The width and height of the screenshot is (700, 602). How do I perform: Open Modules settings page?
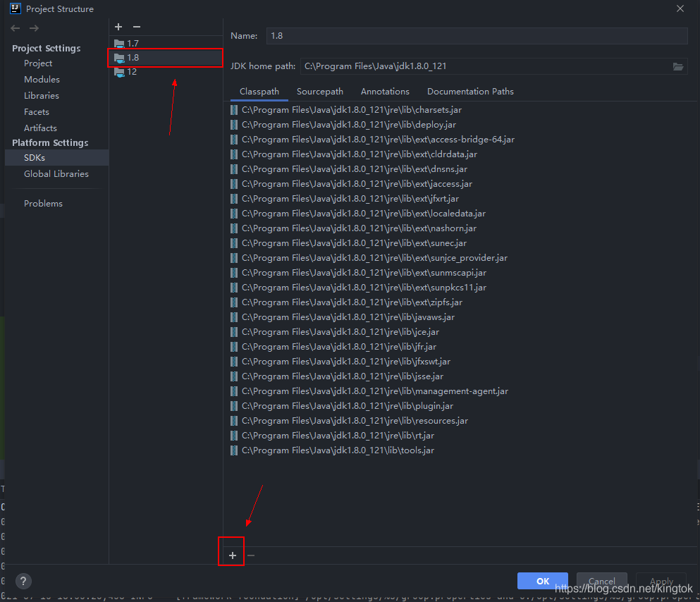pyautogui.click(x=42, y=80)
